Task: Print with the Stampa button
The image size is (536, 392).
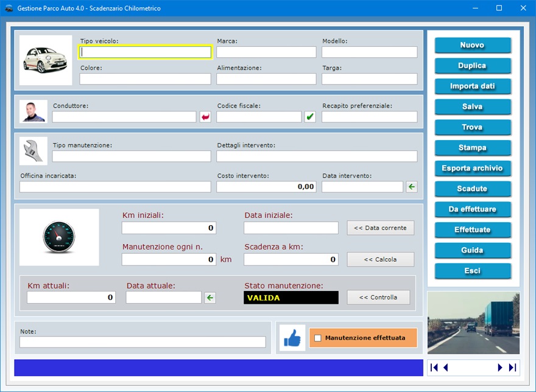Action: point(473,148)
